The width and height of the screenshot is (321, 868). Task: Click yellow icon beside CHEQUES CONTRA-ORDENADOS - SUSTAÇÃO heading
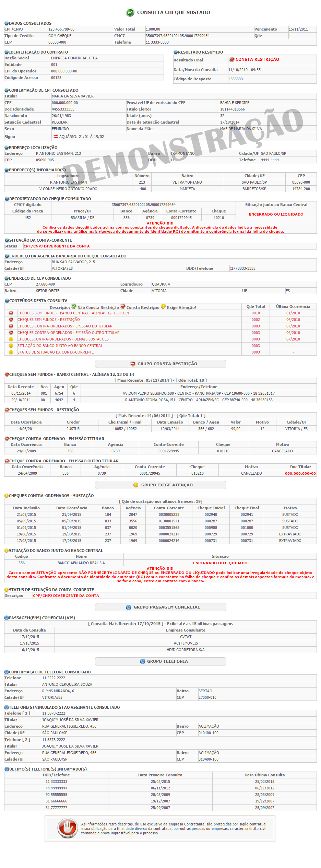coord(7,496)
